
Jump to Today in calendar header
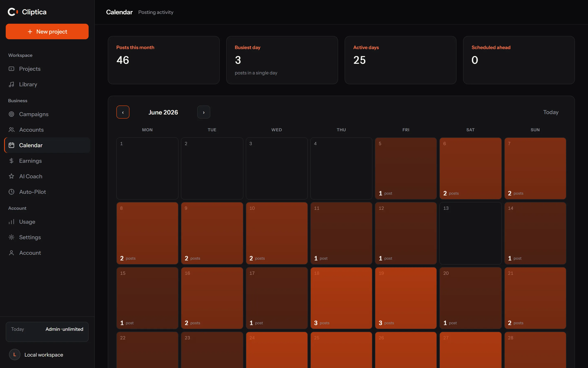click(x=551, y=112)
